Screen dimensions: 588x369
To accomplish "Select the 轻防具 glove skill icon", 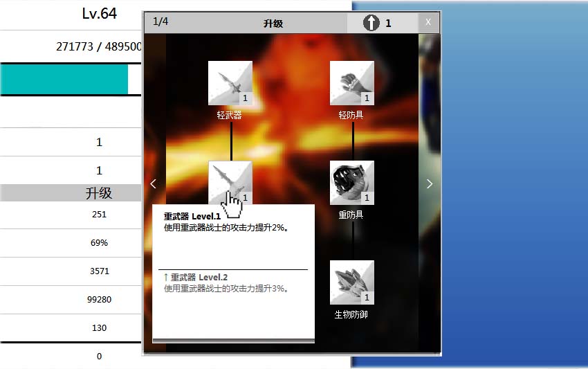I will [351, 82].
